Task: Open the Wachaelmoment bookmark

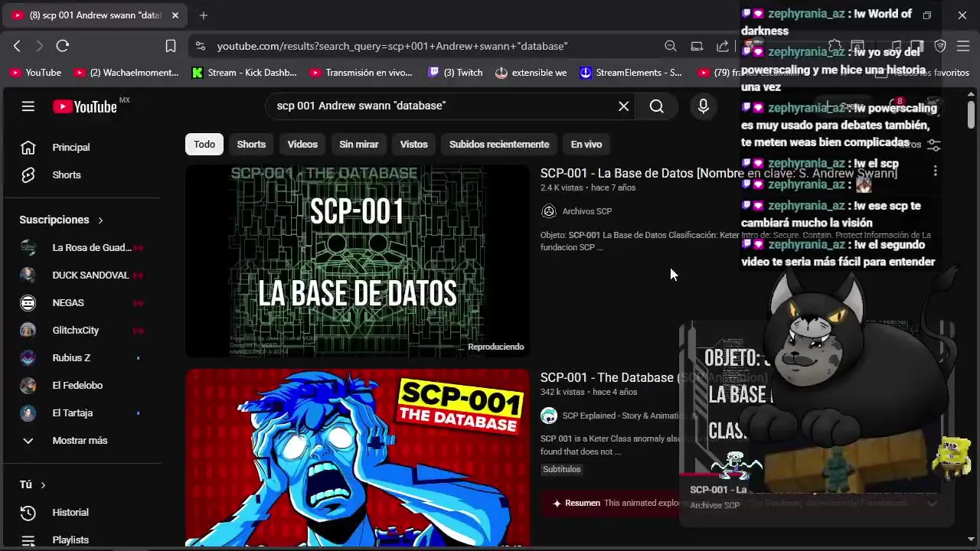Action: pos(126,73)
